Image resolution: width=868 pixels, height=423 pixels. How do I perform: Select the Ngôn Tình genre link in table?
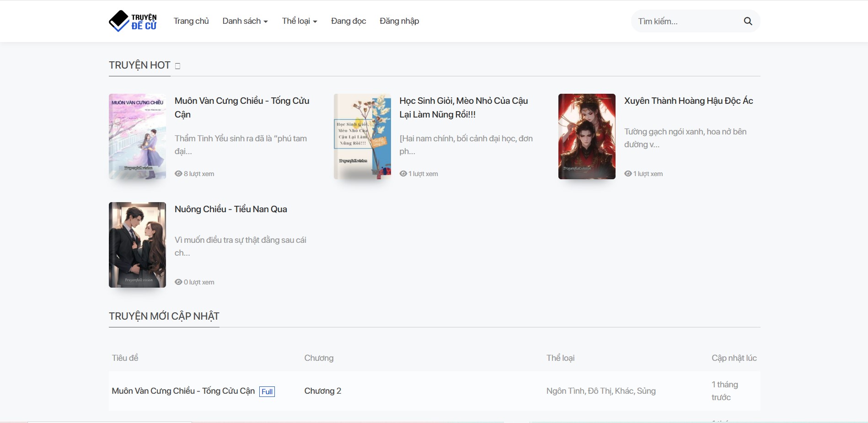[x=565, y=391]
